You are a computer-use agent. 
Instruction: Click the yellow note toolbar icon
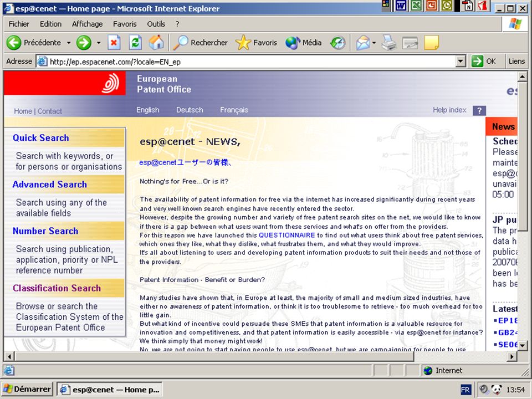(x=432, y=43)
